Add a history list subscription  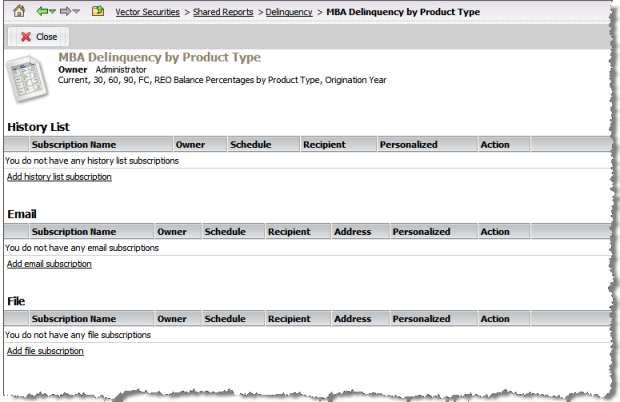[x=59, y=177]
